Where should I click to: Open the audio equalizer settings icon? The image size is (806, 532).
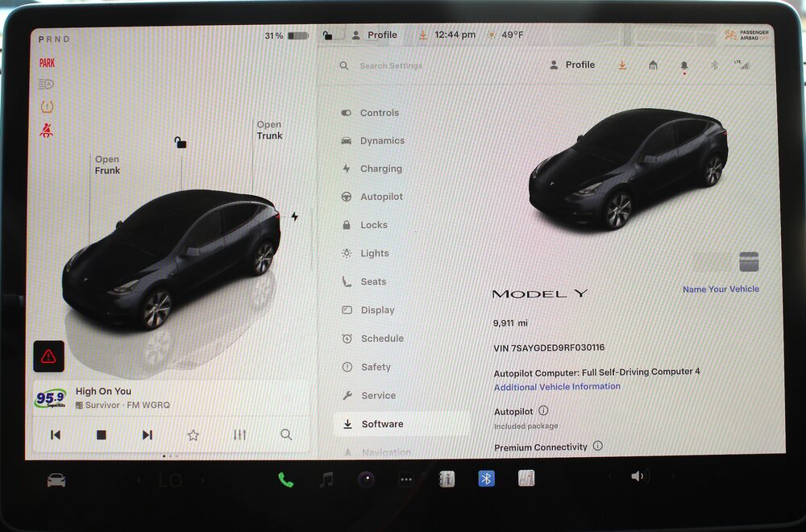pyautogui.click(x=239, y=434)
